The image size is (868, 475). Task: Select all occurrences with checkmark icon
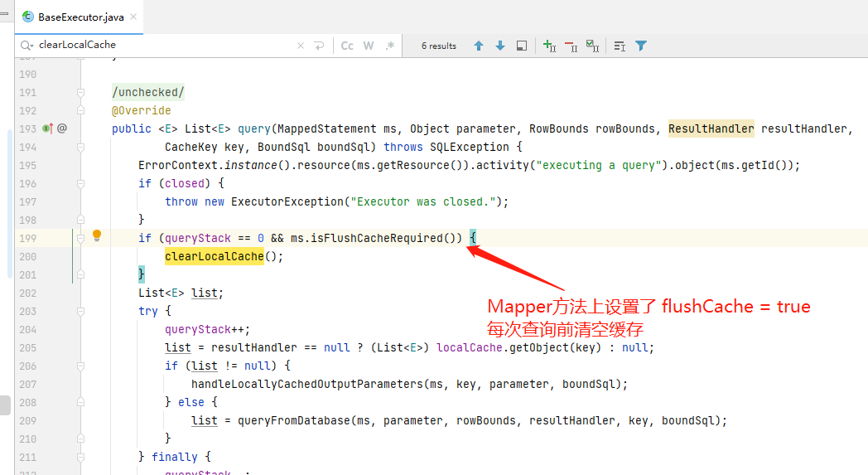[592, 46]
